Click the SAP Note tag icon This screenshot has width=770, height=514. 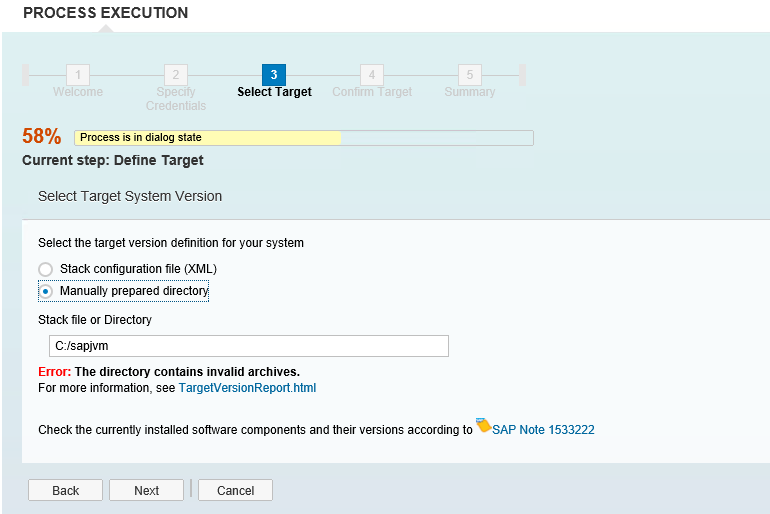[483, 425]
